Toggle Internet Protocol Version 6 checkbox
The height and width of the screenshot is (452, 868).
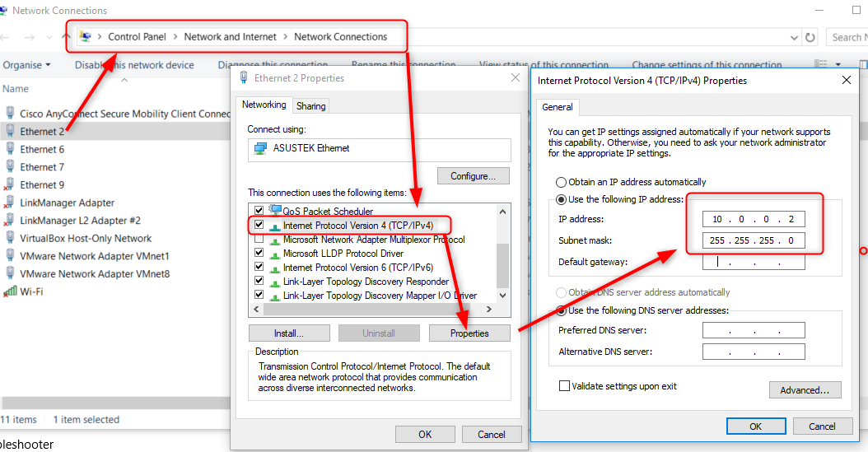click(259, 267)
